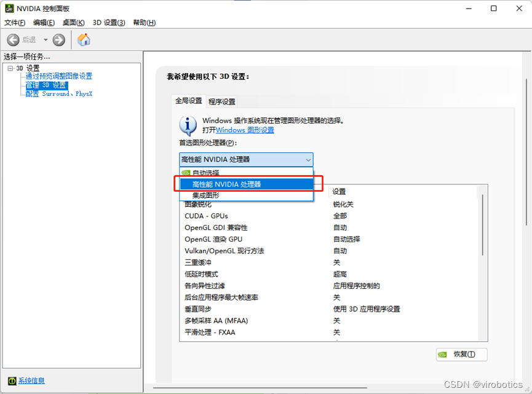Click the 锐化关 value
The height and width of the screenshot is (394, 532).
(x=343, y=205)
